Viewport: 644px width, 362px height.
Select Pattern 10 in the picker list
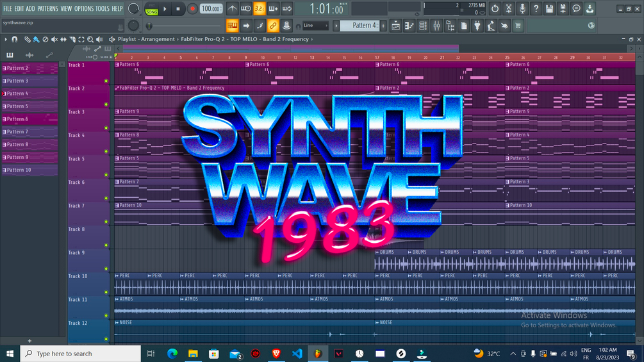[x=29, y=170]
